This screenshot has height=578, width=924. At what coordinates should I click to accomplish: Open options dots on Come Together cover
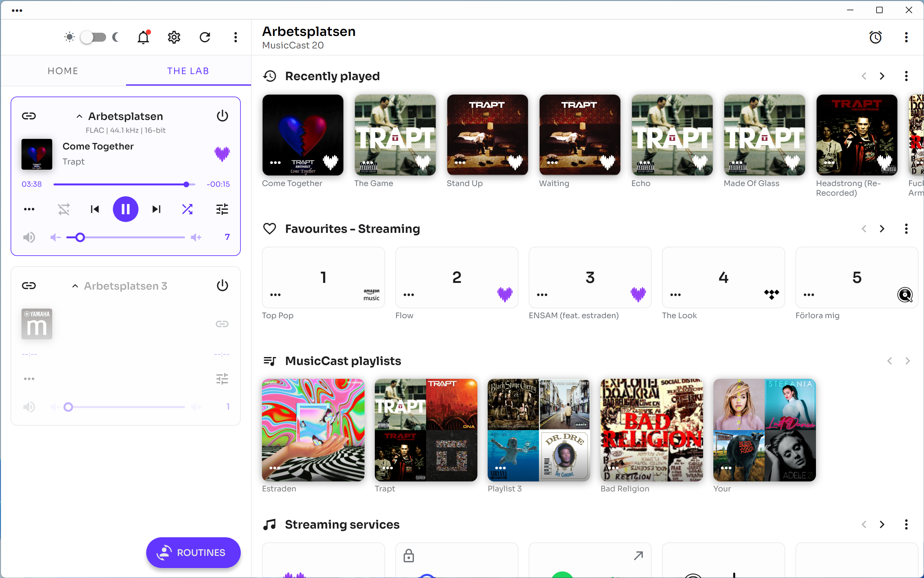point(275,163)
